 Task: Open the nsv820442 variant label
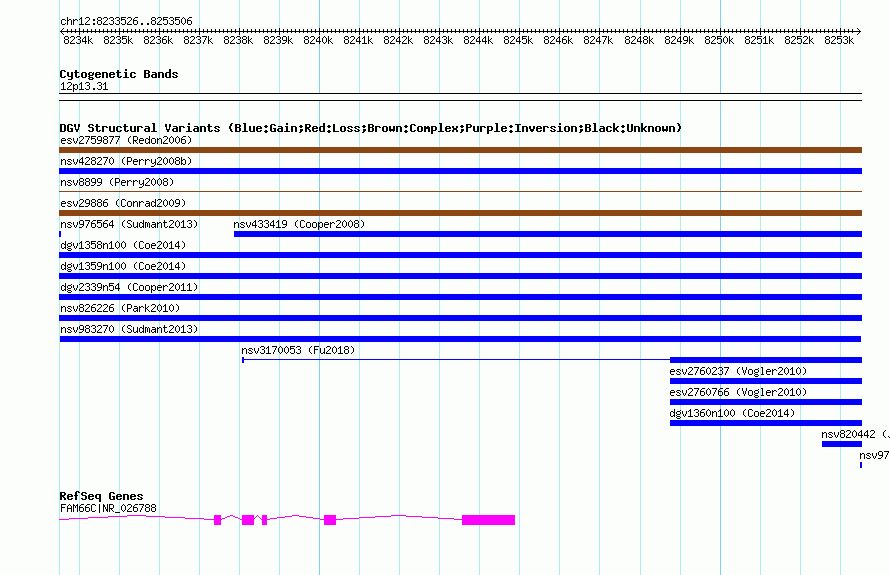855,434
